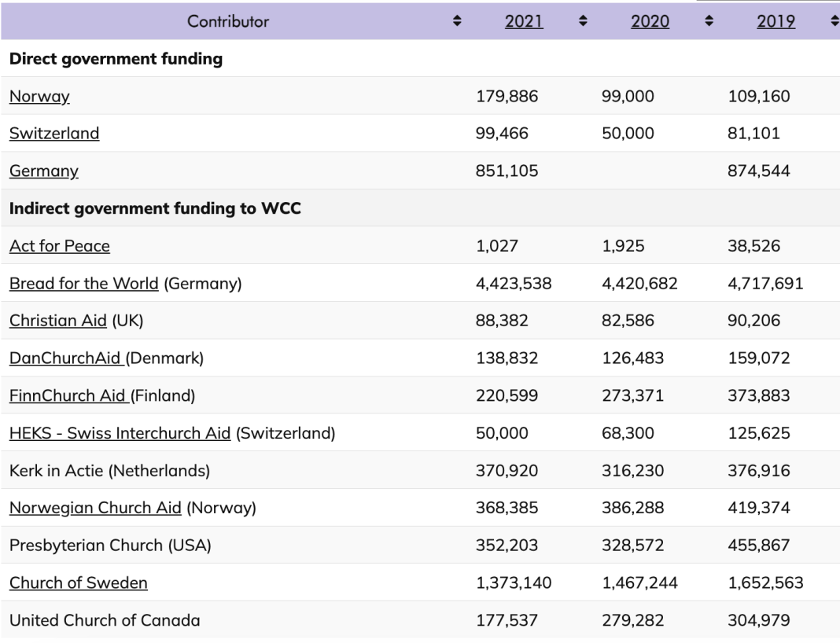Click the sort arrows right of 2019
The image size is (840, 643).
tap(834, 22)
